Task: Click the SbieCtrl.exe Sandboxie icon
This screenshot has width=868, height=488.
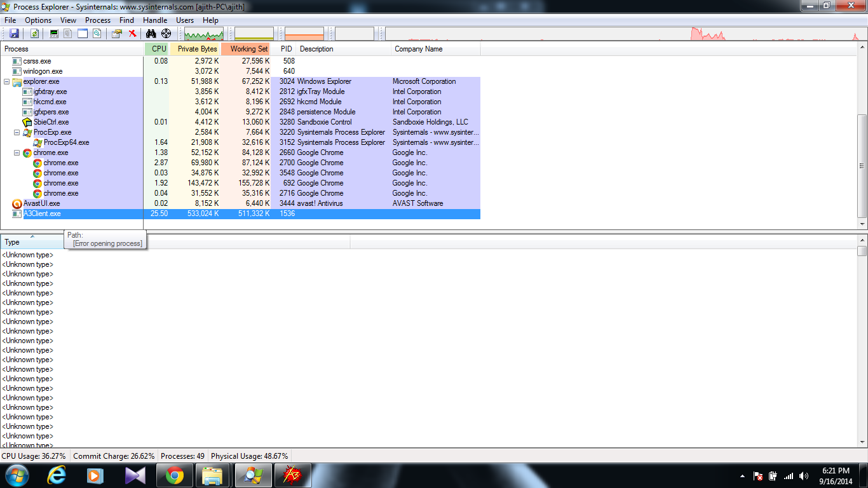Action: 27,122
